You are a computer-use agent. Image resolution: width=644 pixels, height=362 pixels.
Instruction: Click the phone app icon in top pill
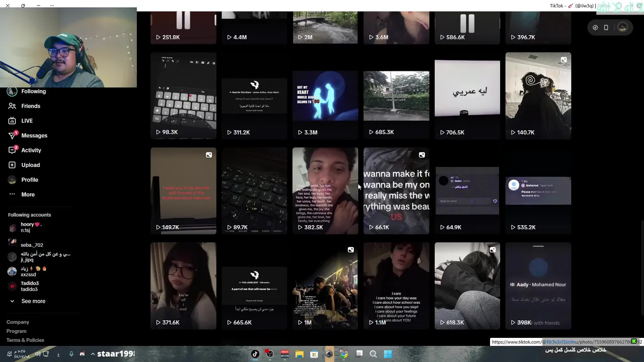pyautogui.click(x=606, y=28)
